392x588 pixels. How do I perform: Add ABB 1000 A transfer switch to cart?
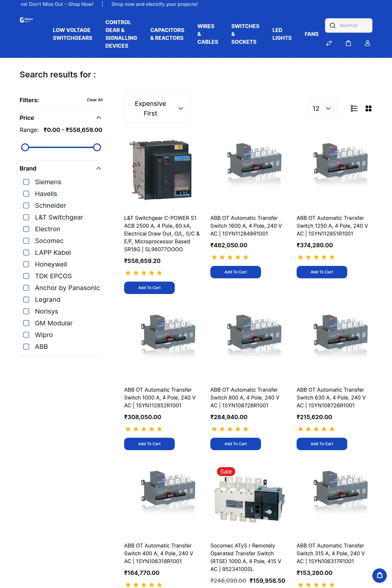click(149, 444)
